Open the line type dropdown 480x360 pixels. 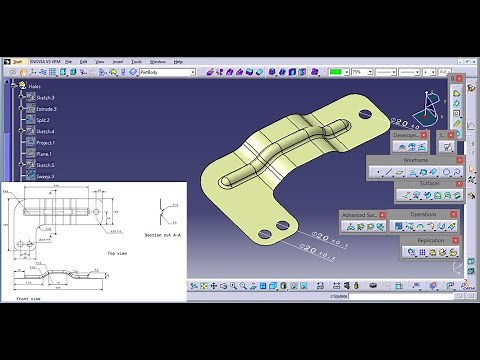coord(417,72)
